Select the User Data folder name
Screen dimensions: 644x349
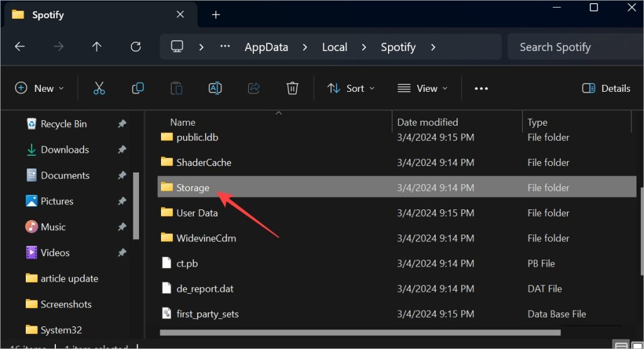click(x=197, y=213)
